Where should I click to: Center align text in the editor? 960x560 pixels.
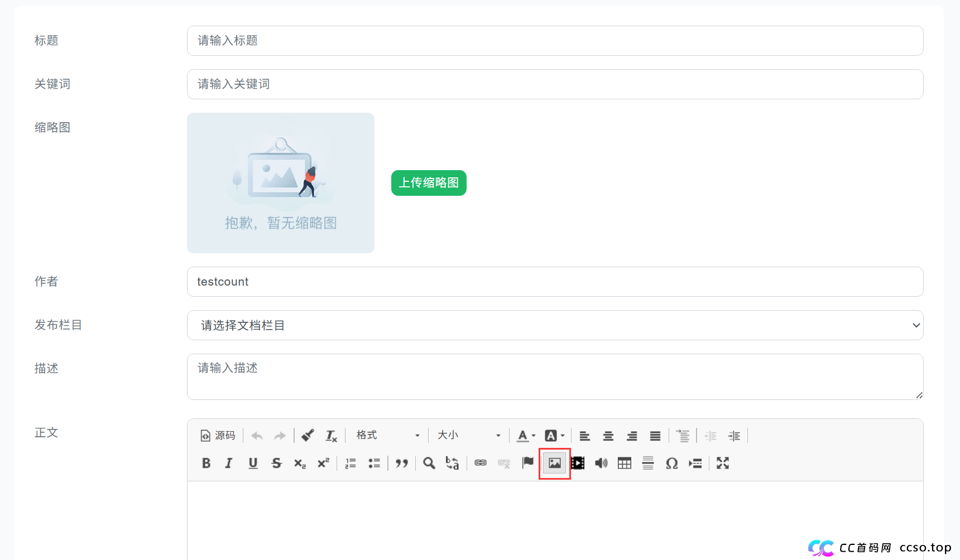608,436
